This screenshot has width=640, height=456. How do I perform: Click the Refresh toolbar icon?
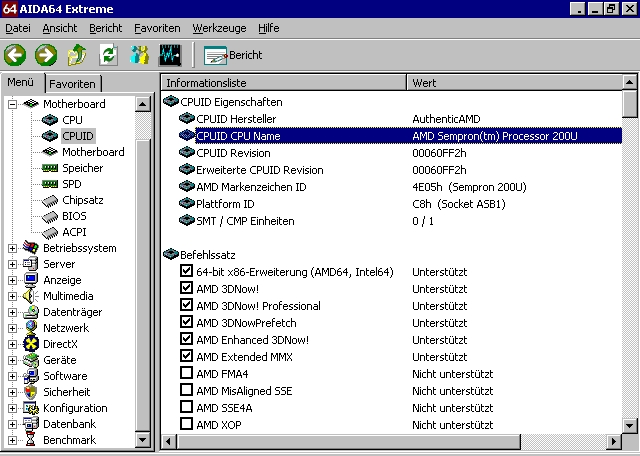(108, 55)
